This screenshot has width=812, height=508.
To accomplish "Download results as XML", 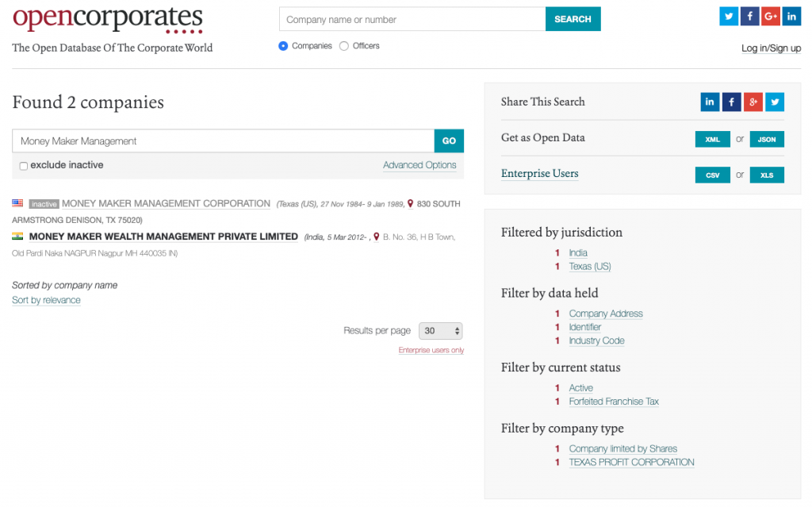I will (713, 140).
